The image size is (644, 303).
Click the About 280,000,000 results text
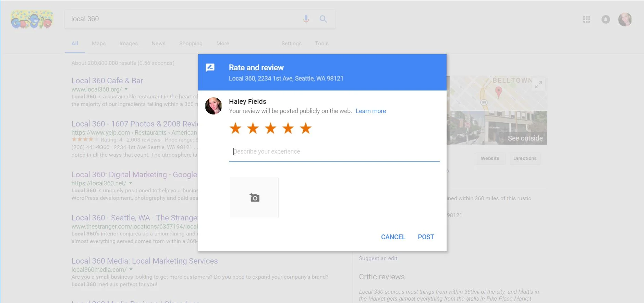pyautogui.click(x=123, y=63)
